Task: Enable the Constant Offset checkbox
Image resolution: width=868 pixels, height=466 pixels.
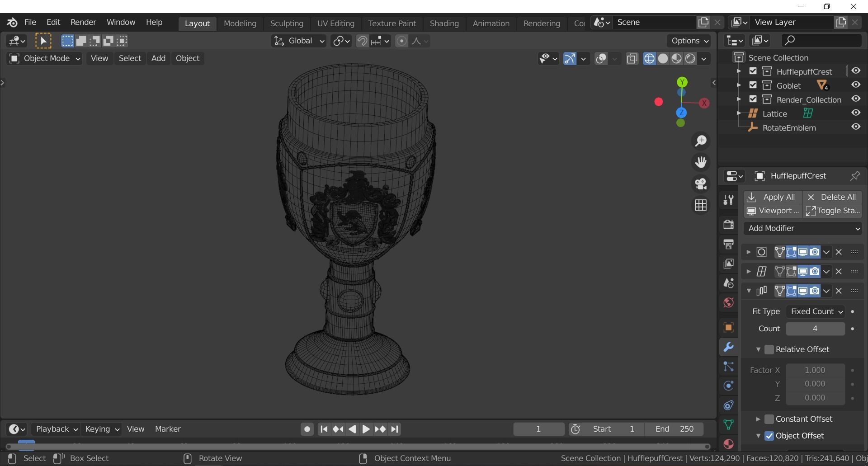Action: tap(769, 419)
